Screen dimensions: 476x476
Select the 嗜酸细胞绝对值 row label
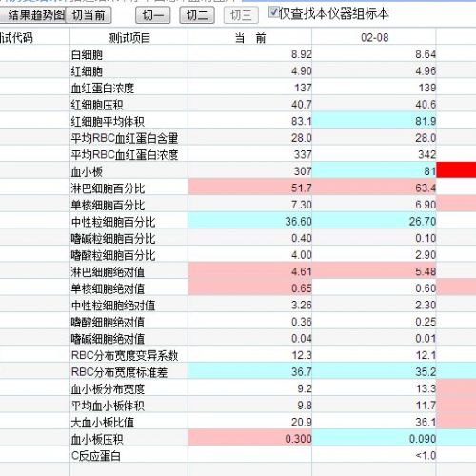(108, 323)
